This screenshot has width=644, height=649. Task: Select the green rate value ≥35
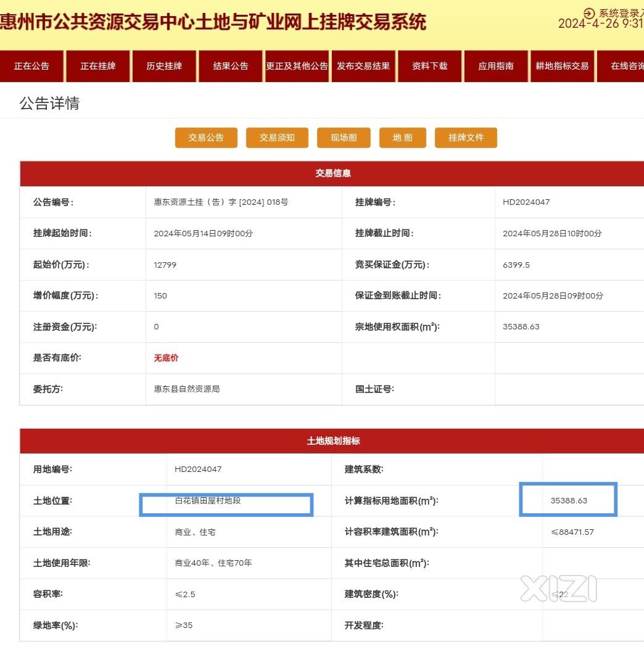[x=183, y=626]
